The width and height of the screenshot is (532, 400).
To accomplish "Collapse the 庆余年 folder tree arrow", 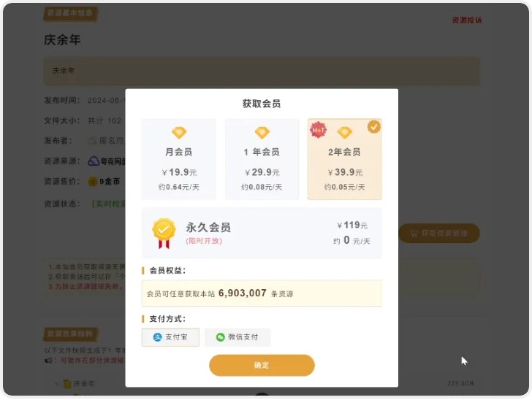I will (56, 384).
